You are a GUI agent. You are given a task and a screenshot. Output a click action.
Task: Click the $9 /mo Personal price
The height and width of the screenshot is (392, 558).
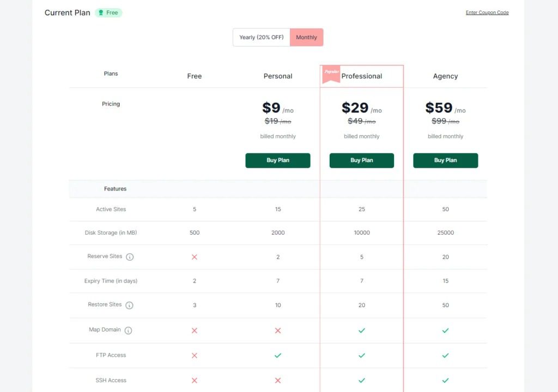click(x=278, y=108)
